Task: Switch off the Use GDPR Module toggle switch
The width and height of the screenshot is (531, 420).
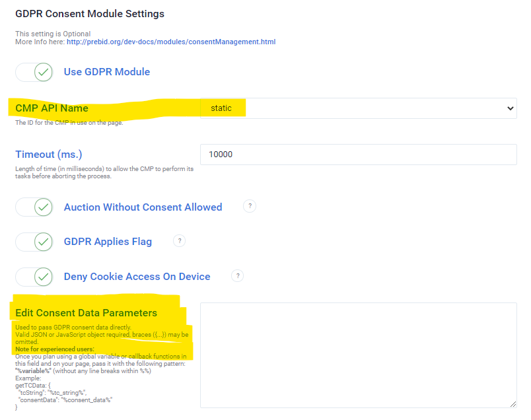Action: point(34,72)
